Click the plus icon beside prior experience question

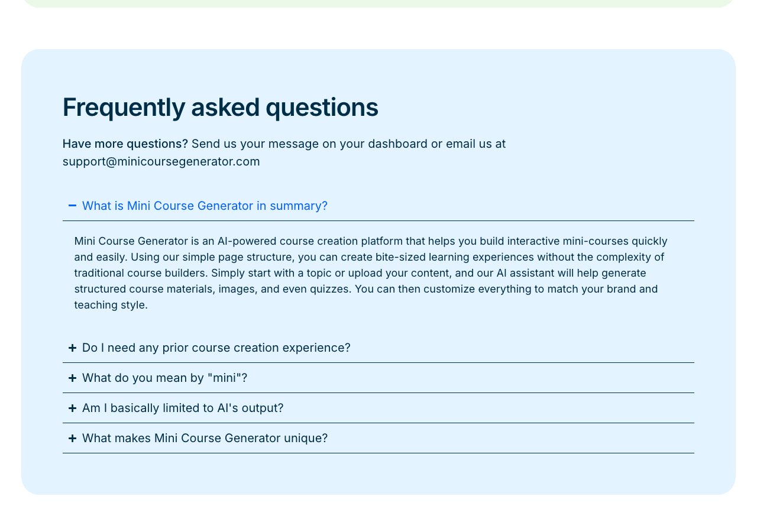[72, 348]
